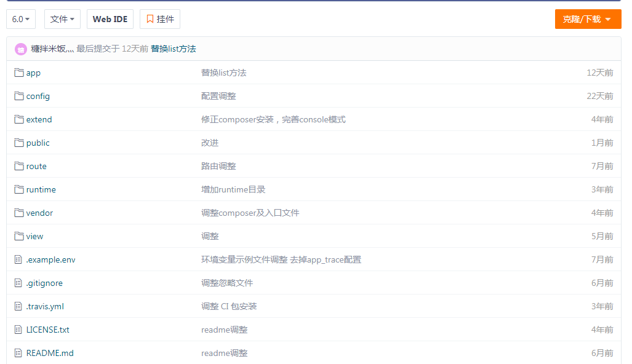The width and height of the screenshot is (632, 364).
Task: Expand the 文件 dropdown menu
Action: coord(62,19)
